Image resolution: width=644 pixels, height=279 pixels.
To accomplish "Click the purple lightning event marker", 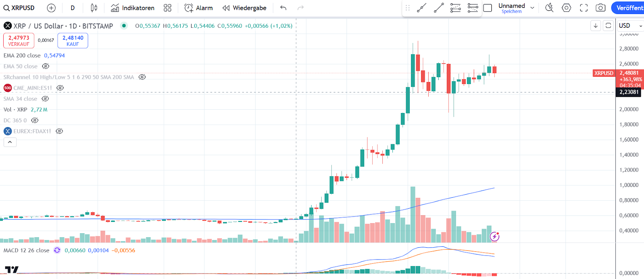I will click(495, 237).
